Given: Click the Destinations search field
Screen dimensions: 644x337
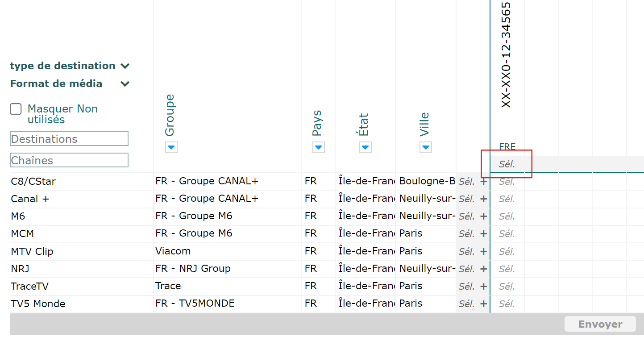Looking at the screenshot, I should (x=69, y=139).
